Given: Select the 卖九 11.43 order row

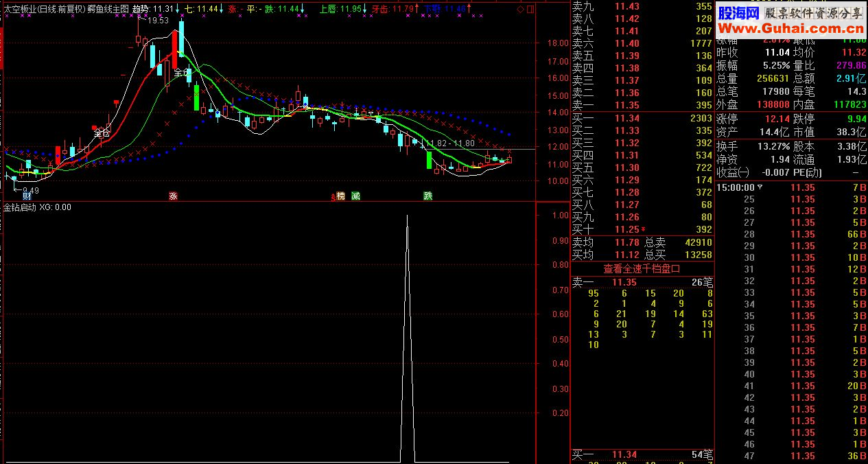Looking at the screenshot, I should click(642, 6).
